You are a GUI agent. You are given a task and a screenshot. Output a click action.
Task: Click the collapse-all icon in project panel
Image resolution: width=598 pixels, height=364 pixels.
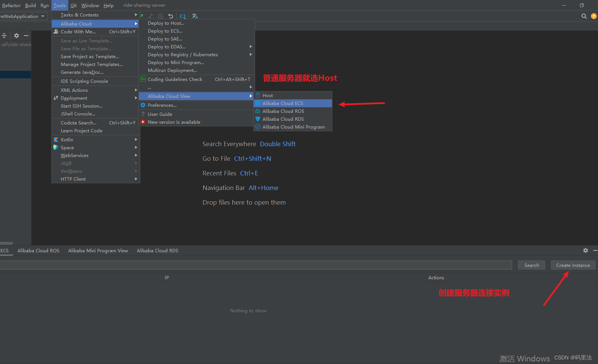click(4, 36)
